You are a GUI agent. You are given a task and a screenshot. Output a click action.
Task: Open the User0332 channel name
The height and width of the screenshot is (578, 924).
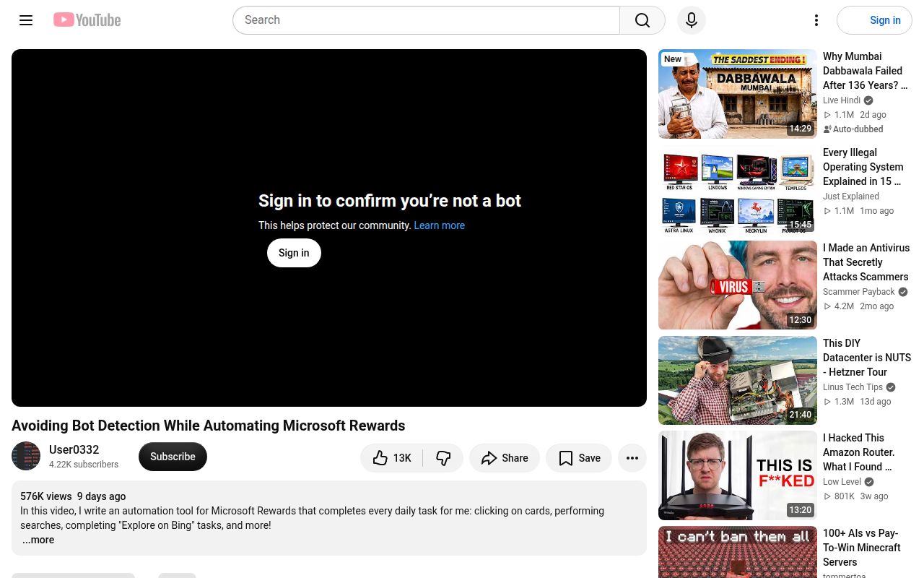pos(74,449)
